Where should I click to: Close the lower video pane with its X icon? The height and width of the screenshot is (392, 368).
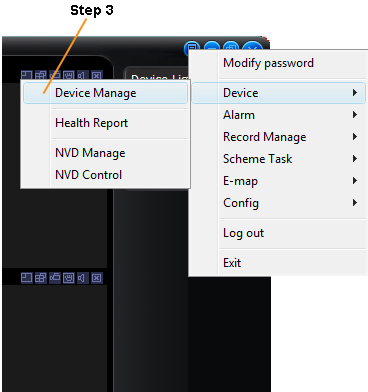[97, 277]
